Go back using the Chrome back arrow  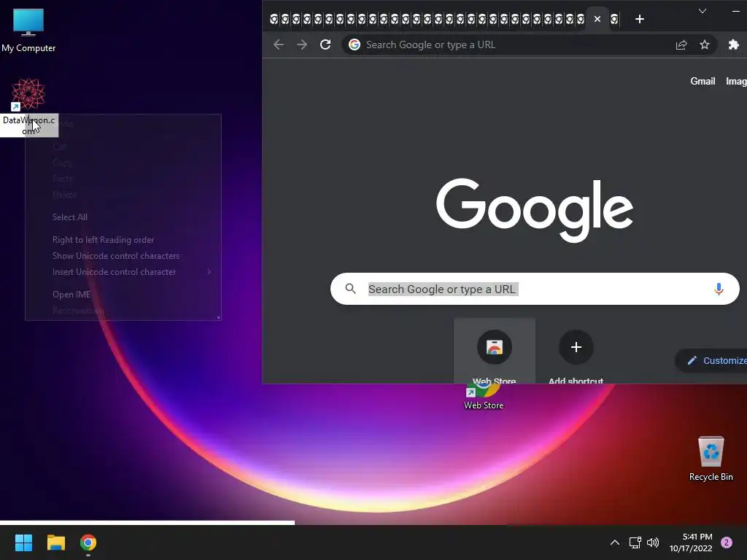point(279,44)
